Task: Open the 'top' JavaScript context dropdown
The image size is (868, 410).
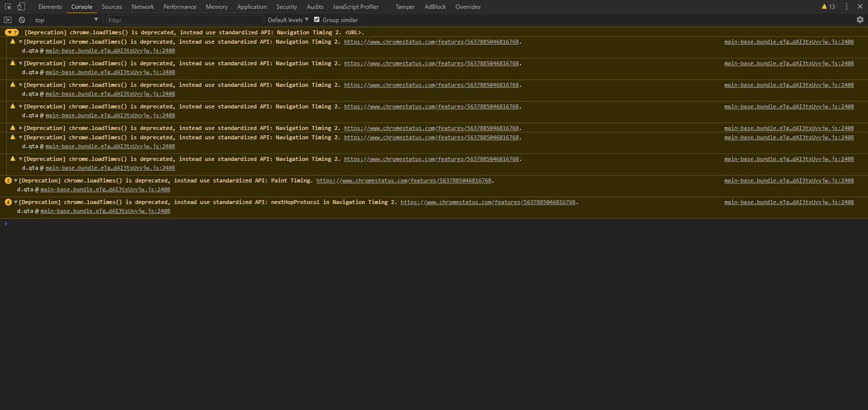Action: tap(66, 20)
